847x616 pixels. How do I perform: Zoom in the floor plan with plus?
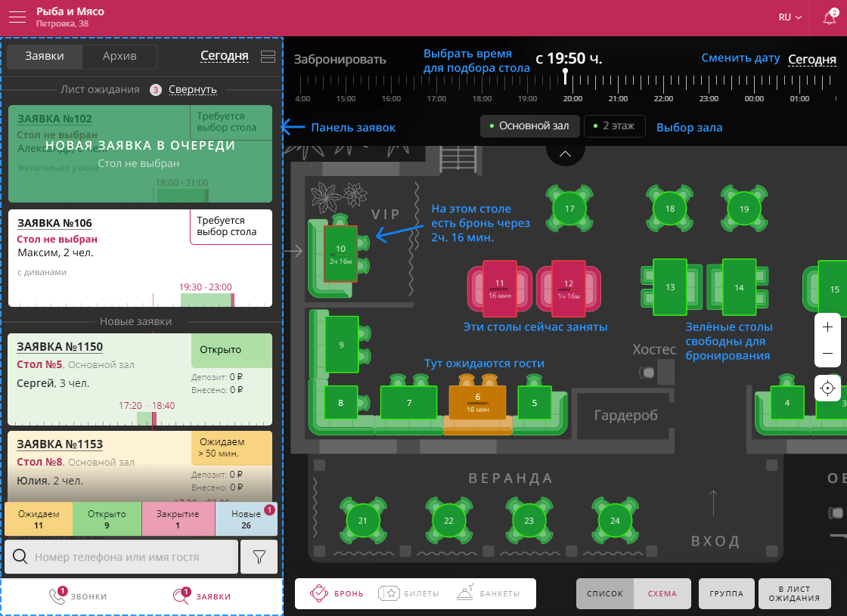[x=827, y=327]
